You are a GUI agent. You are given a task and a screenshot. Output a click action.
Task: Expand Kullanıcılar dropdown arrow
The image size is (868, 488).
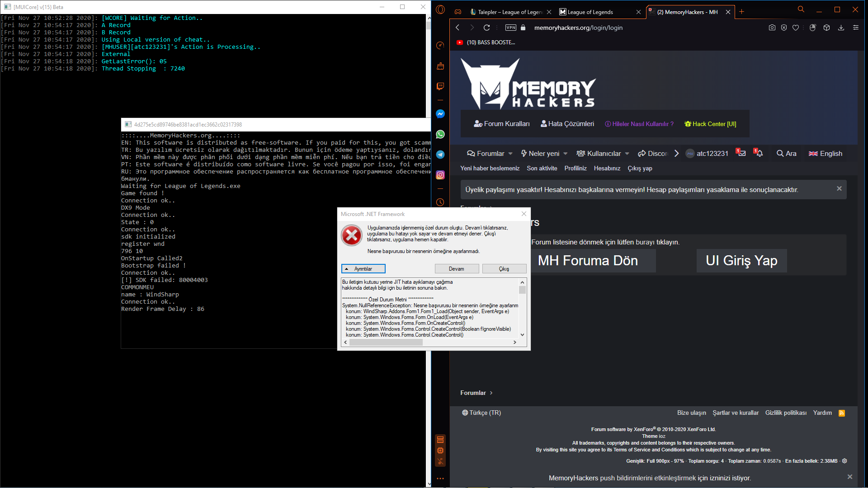[x=627, y=154]
